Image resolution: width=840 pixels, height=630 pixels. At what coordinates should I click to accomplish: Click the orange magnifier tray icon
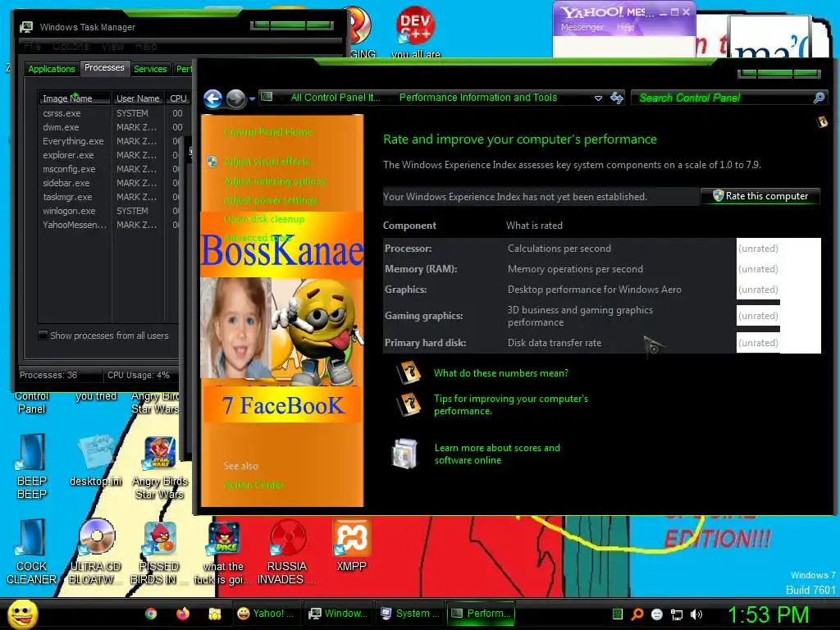[x=637, y=614]
